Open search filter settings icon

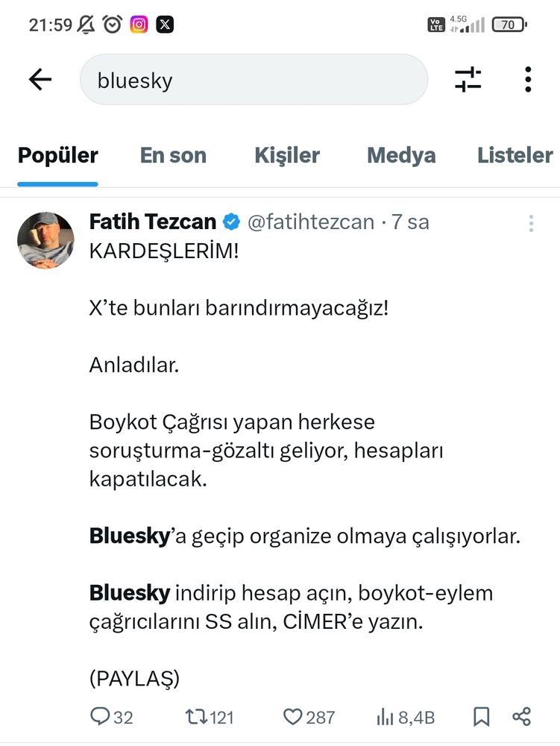468,80
